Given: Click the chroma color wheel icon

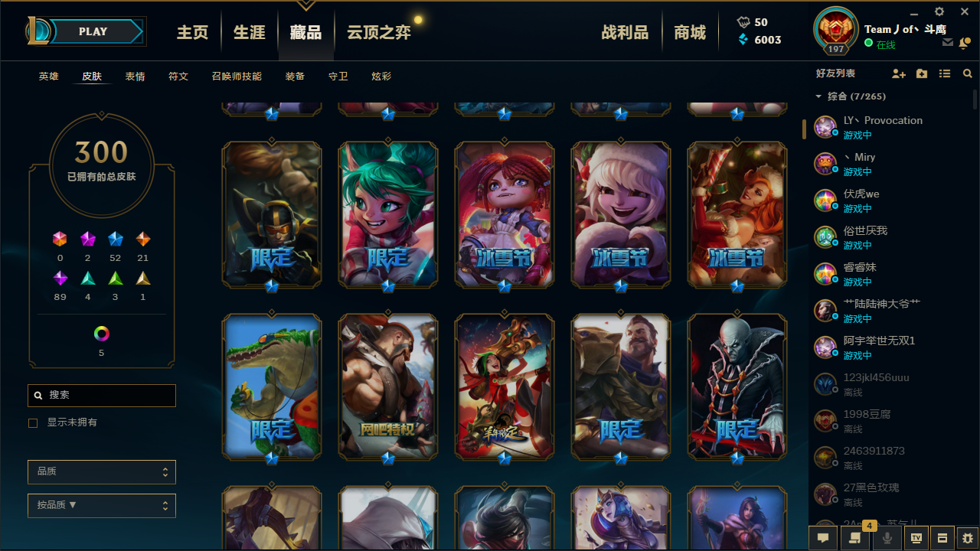Looking at the screenshot, I should pos(102,334).
